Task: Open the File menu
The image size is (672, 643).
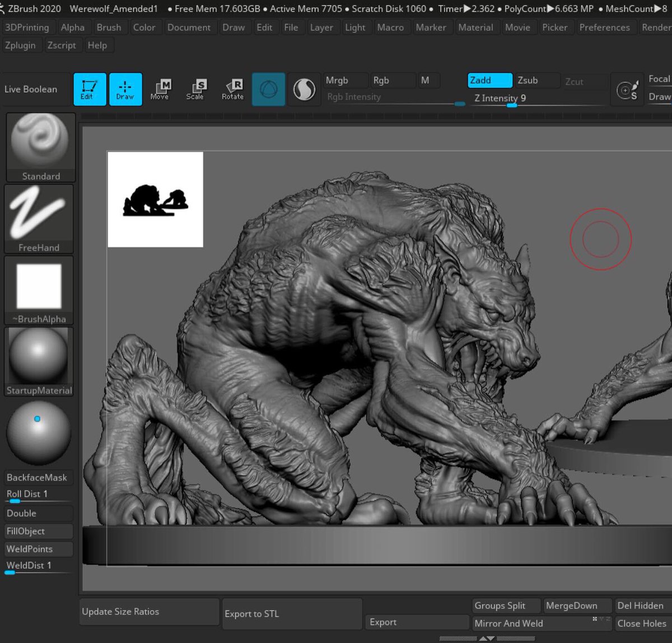Action: click(x=291, y=27)
